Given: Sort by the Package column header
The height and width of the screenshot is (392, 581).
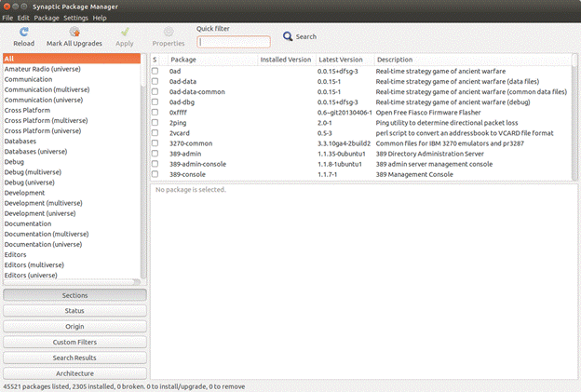Looking at the screenshot, I should pyautogui.click(x=212, y=60).
